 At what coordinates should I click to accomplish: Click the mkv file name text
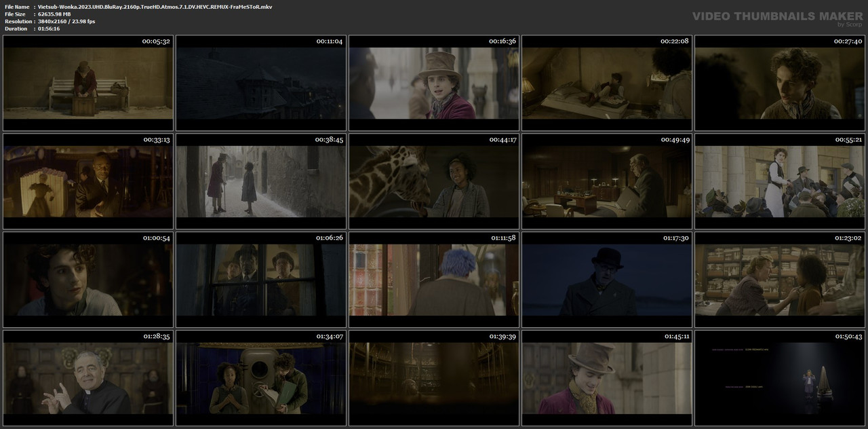(x=155, y=7)
